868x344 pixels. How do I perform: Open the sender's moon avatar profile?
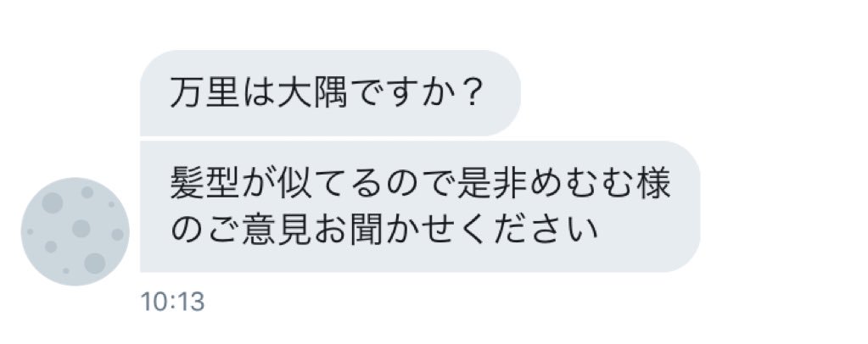pyautogui.click(x=76, y=231)
